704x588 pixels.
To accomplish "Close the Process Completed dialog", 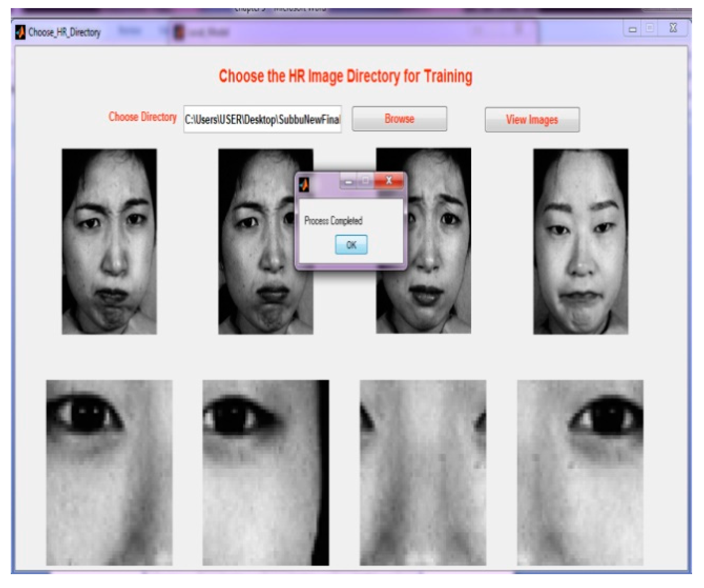I will click(389, 180).
